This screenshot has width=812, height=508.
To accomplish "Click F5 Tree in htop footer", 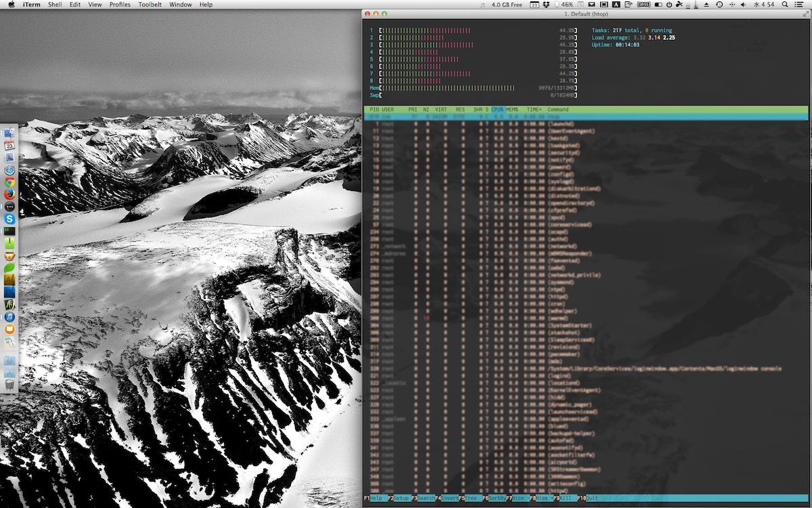I will pyautogui.click(x=469, y=499).
